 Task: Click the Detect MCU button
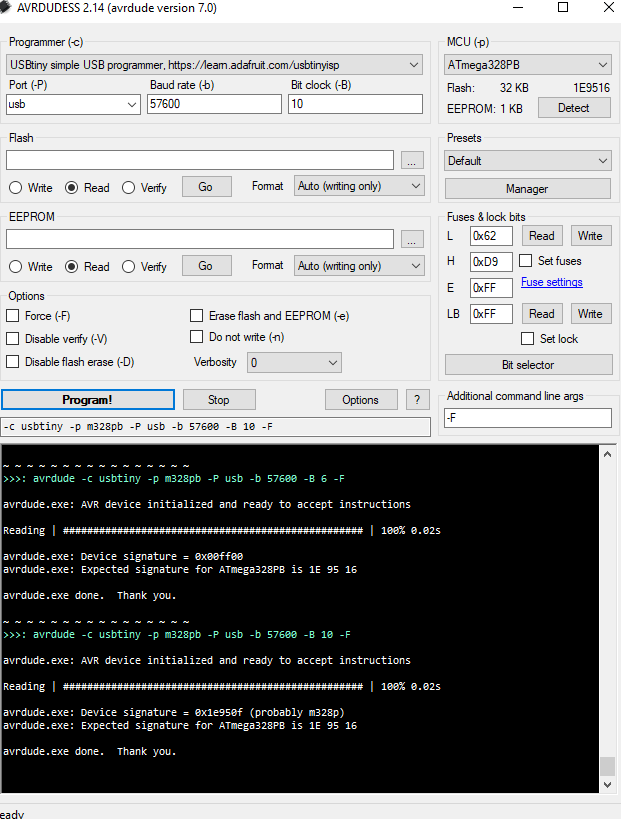[574, 108]
